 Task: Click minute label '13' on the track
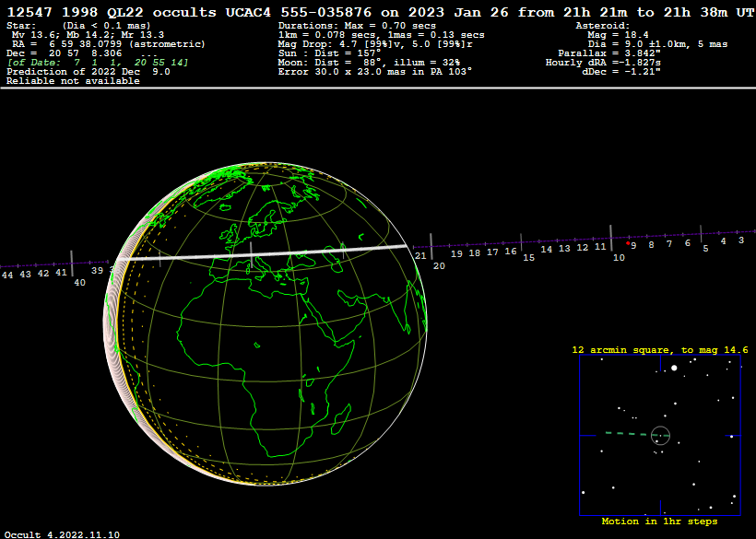coord(564,249)
